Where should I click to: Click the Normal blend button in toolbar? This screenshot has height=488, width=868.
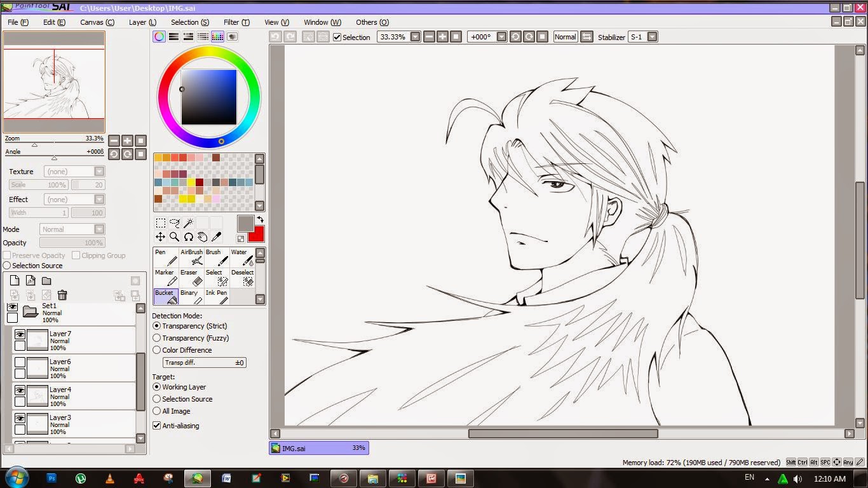pyautogui.click(x=565, y=37)
